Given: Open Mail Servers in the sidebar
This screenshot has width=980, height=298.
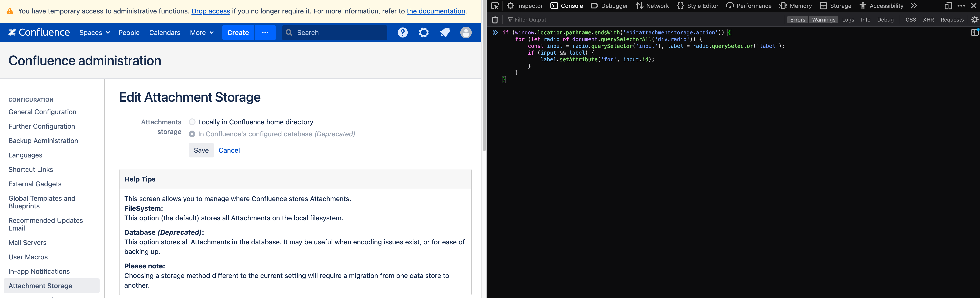Looking at the screenshot, I should 27,243.
